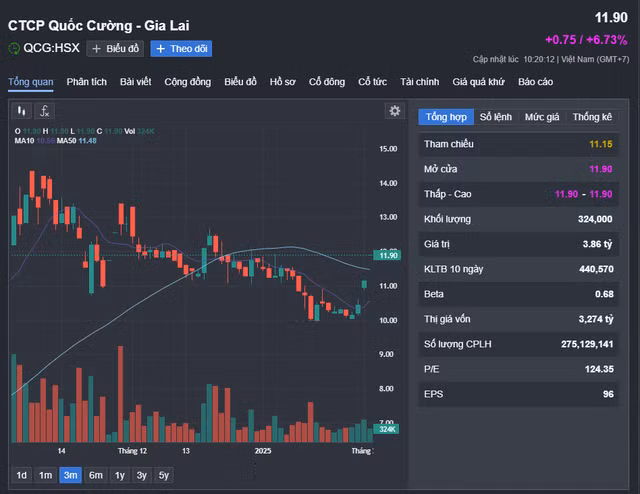Image resolution: width=640 pixels, height=494 pixels.
Task: Switch to the Mức giá panel tab
Action: [x=542, y=117]
